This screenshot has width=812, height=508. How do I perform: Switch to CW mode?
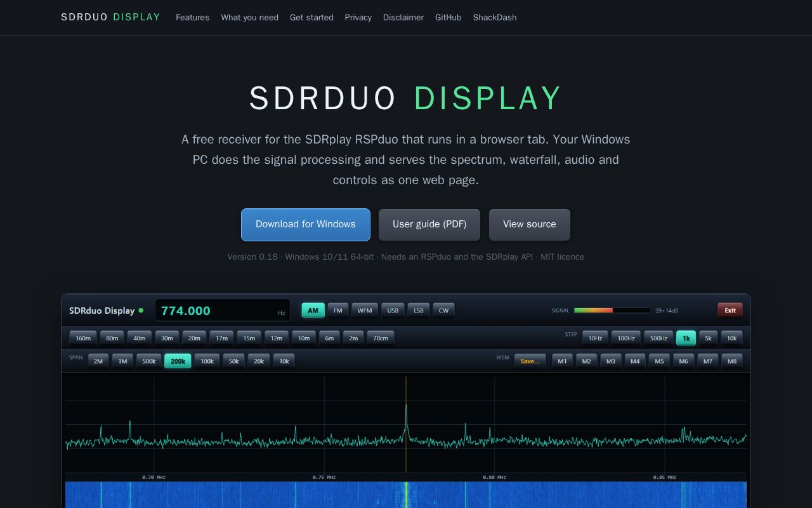(x=443, y=311)
